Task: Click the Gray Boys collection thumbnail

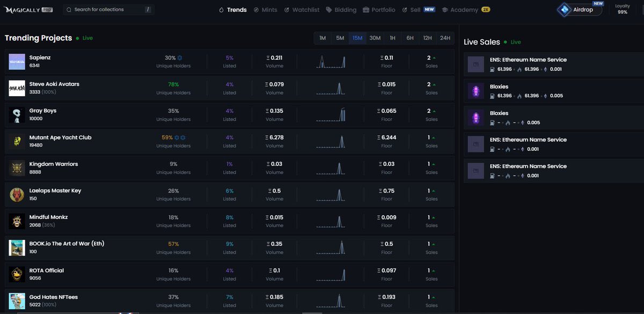Action: click(x=16, y=114)
